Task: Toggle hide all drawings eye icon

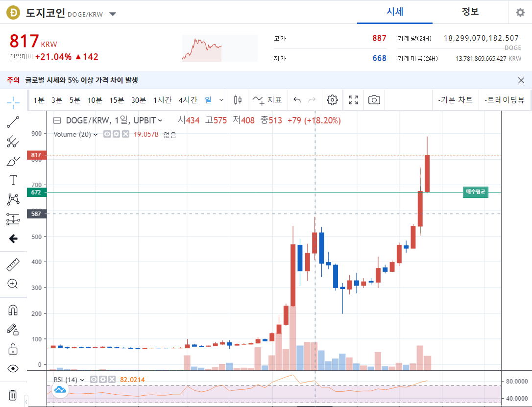Action: pos(13,369)
